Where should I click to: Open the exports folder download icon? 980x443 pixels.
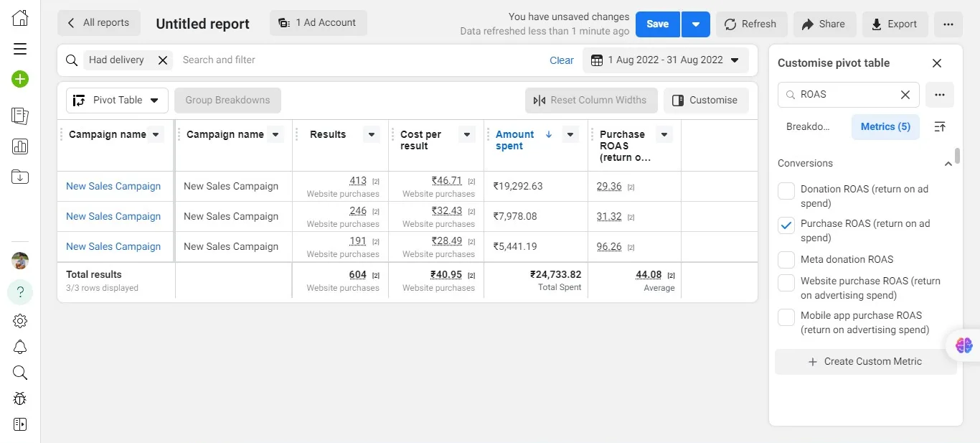tap(20, 177)
